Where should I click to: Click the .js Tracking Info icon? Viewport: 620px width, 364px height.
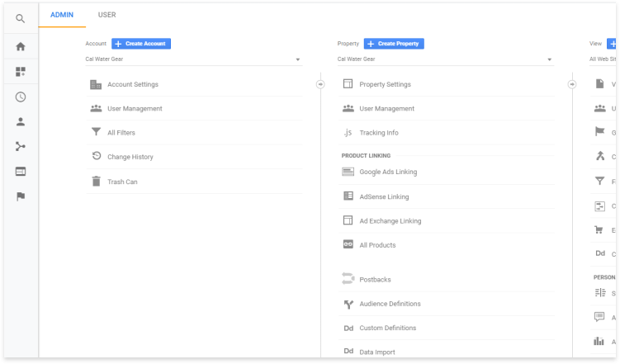point(348,132)
